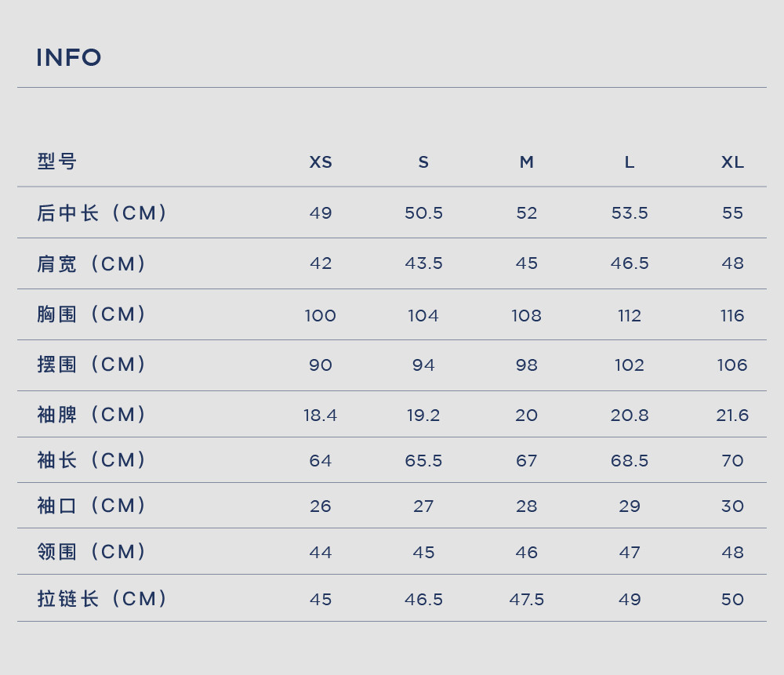
Task: Click the 型号 row label
Action: pyautogui.click(x=57, y=161)
